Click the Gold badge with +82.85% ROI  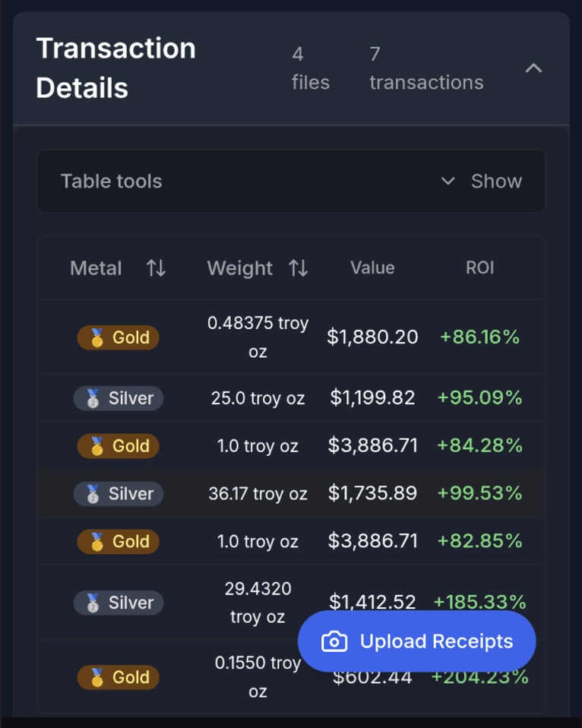119,542
